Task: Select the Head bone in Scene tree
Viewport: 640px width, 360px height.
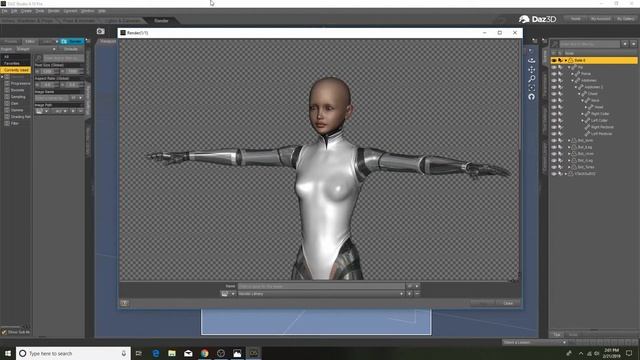Action: coord(599,107)
